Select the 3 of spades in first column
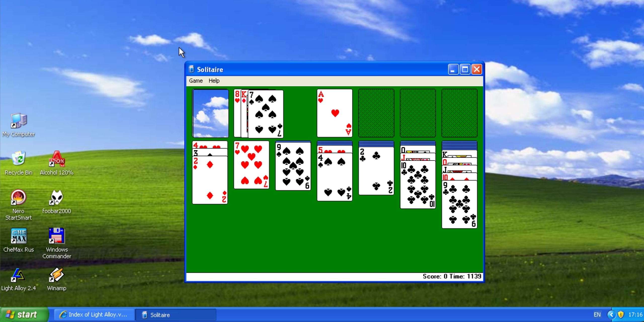Screen dimensions: 644x322 (x=210, y=152)
